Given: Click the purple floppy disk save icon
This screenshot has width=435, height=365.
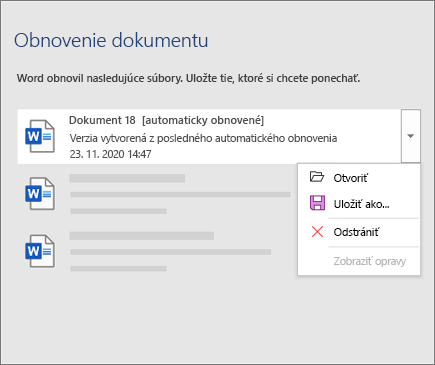Looking at the screenshot, I should 317,203.
